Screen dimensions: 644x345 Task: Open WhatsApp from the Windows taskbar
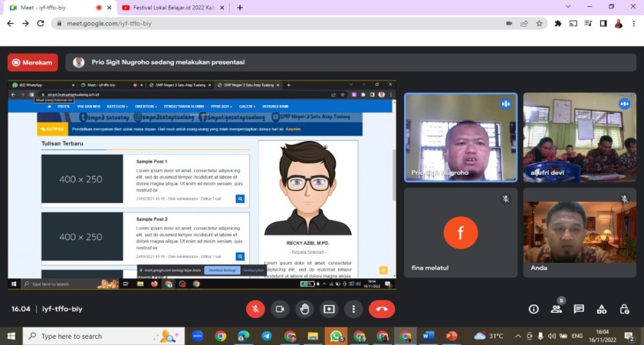coord(336,336)
